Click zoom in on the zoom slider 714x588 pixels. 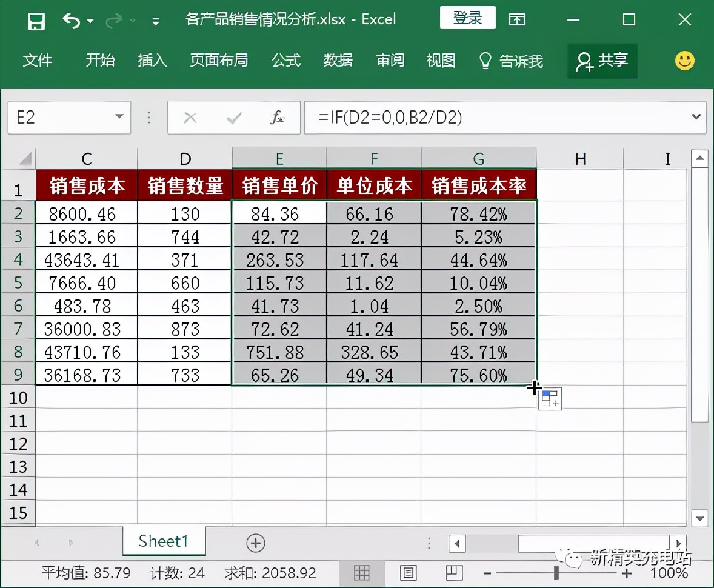627,573
